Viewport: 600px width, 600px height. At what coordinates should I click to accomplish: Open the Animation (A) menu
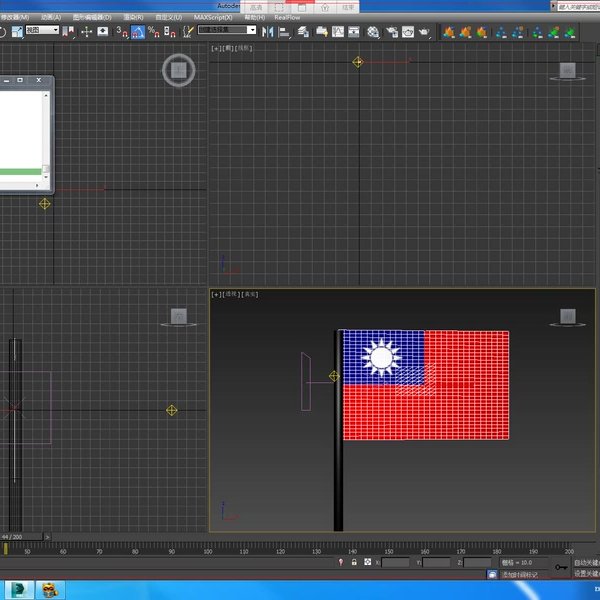pyautogui.click(x=51, y=17)
